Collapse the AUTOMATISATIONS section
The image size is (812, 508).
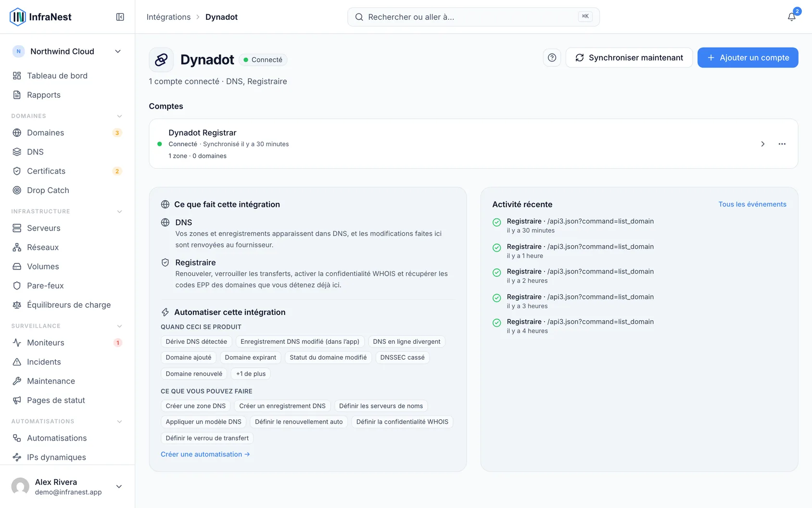pos(120,421)
